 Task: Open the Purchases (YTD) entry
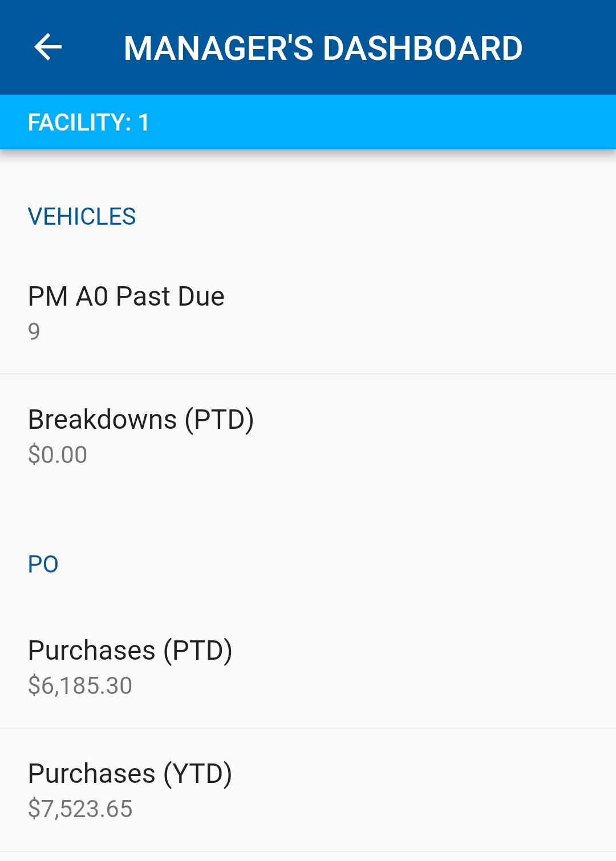[x=308, y=790]
